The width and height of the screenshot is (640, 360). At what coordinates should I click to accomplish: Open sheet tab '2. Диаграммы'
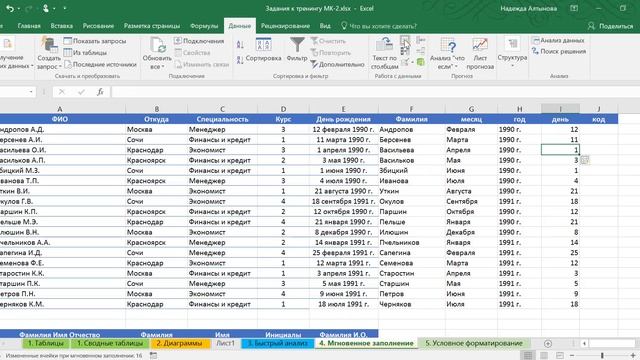pyautogui.click(x=179, y=343)
